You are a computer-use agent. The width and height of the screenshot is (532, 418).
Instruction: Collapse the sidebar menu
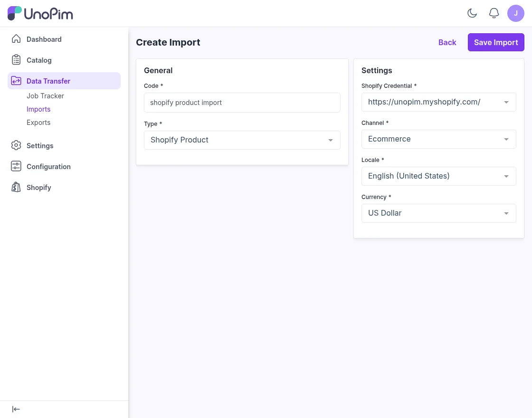coord(16,409)
